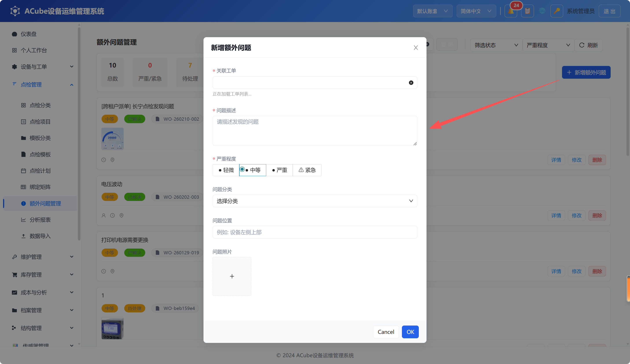The width and height of the screenshot is (630, 364).
Task: Select the 中等 severity option
Action: pyautogui.click(x=253, y=170)
